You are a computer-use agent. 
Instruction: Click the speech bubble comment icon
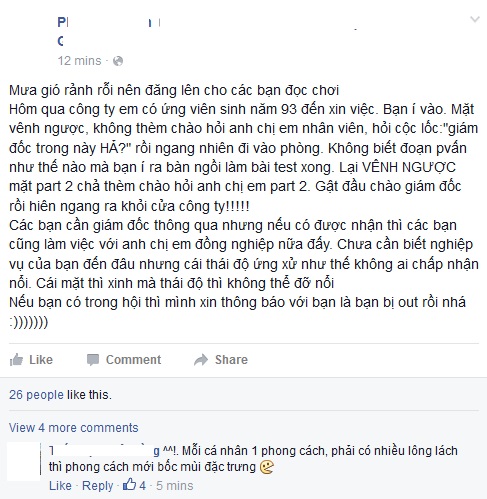click(93, 360)
